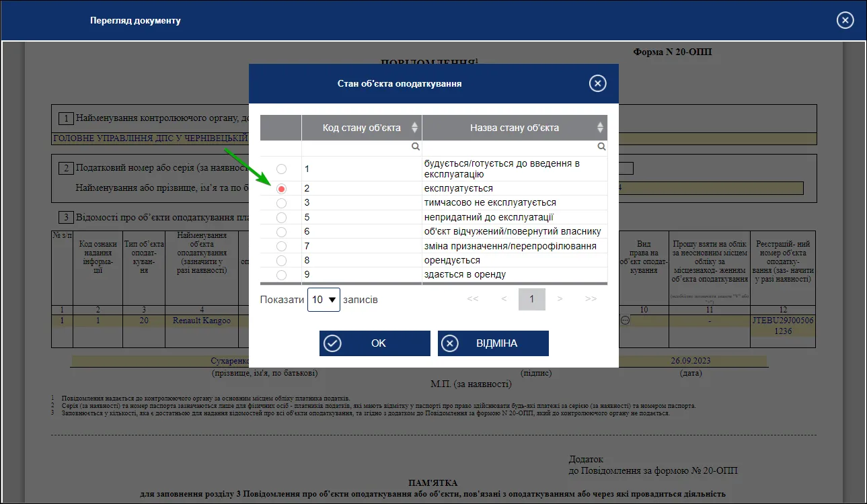
Task: Choose radio for здається в оренду
Action: 281,275
